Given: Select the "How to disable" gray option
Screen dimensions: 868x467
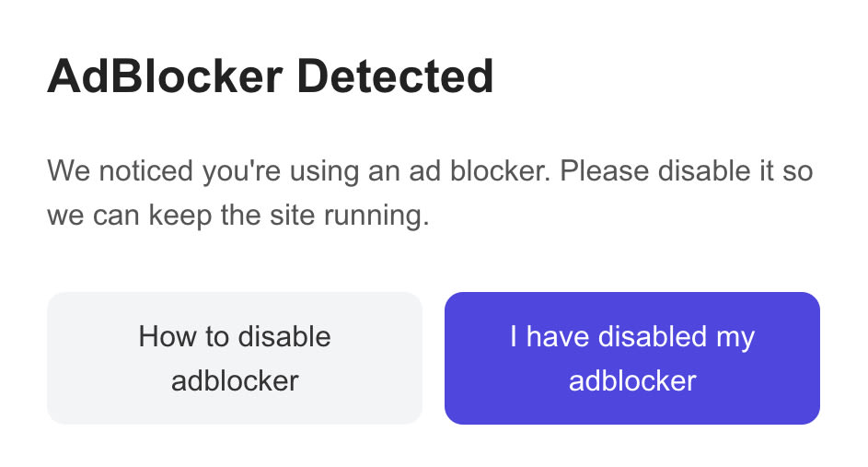Looking at the screenshot, I should (x=235, y=358).
